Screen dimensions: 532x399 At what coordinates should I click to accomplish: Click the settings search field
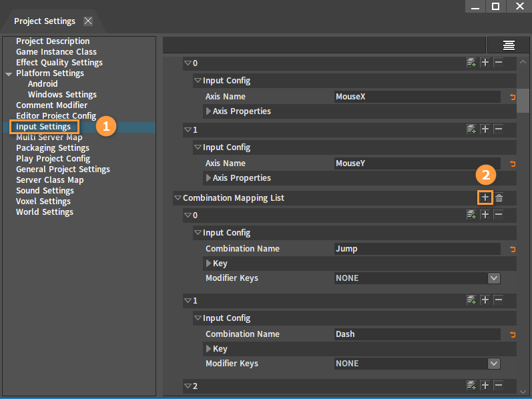tap(324, 45)
